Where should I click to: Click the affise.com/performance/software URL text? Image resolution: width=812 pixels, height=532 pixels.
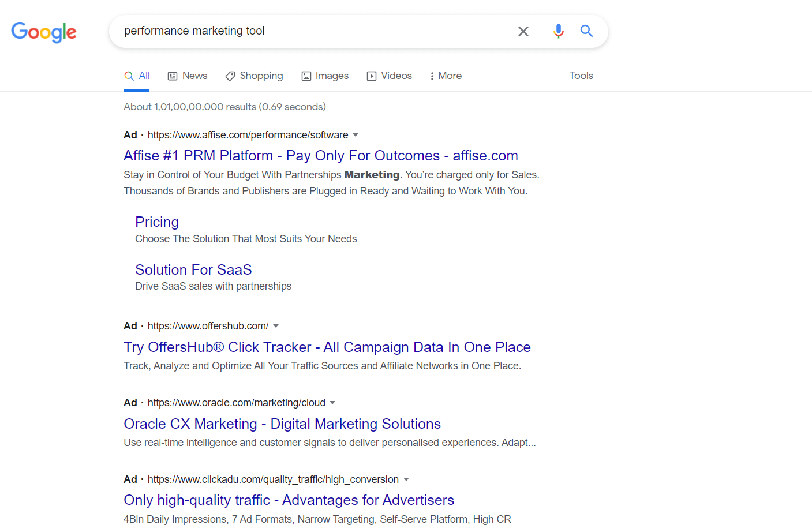pos(248,135)
